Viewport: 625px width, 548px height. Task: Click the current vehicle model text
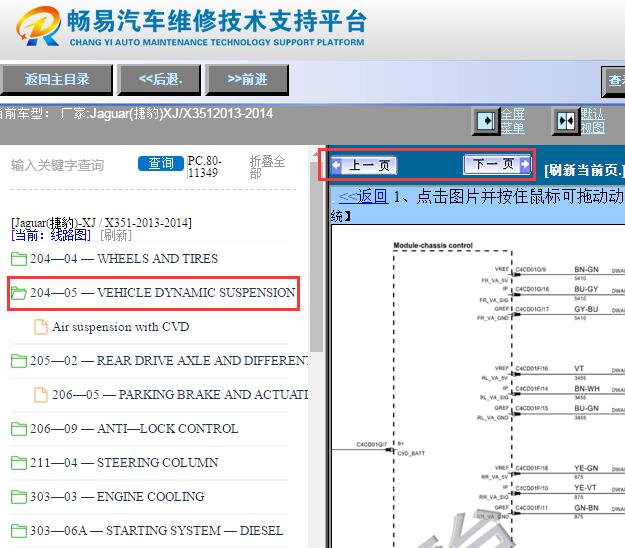pos(136,114)
